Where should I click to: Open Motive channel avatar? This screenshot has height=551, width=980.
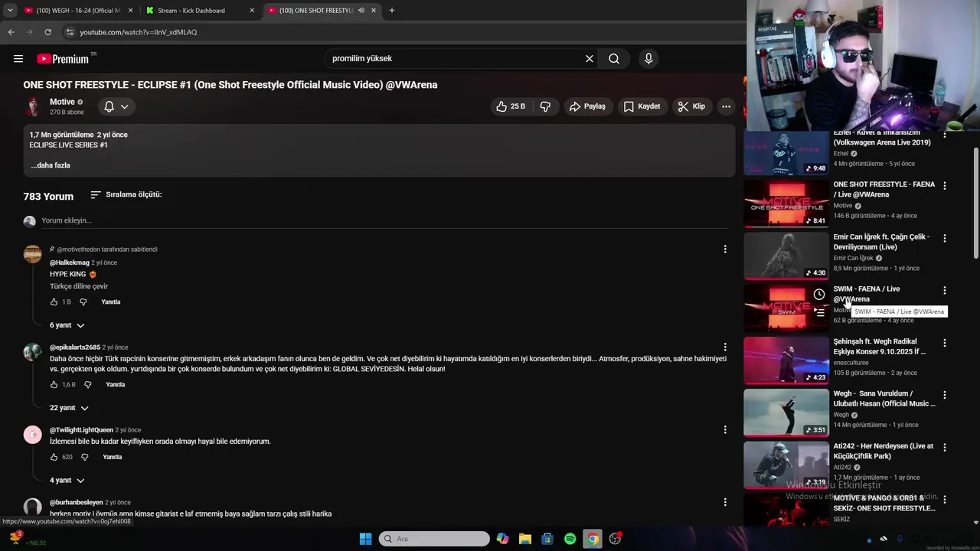tap(33, 106)
